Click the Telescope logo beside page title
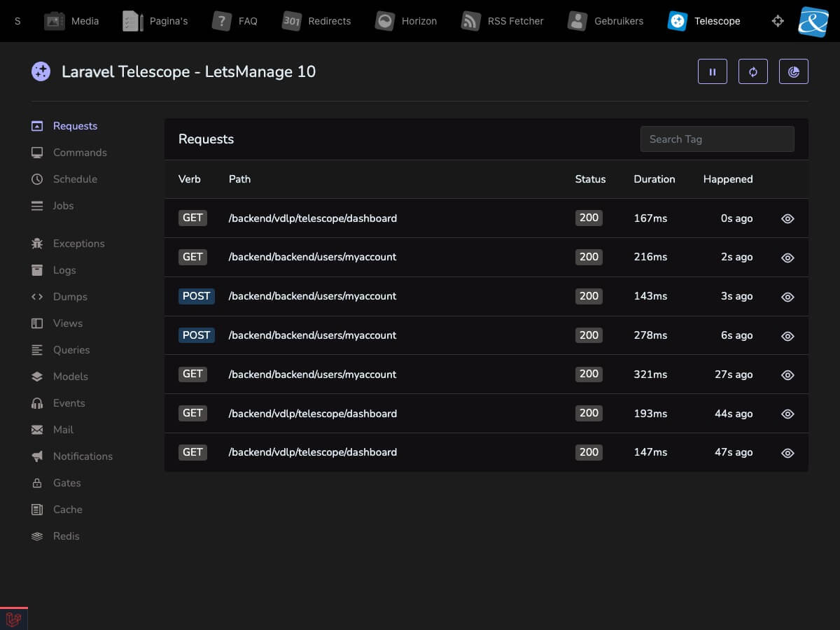 coord(41,71)
